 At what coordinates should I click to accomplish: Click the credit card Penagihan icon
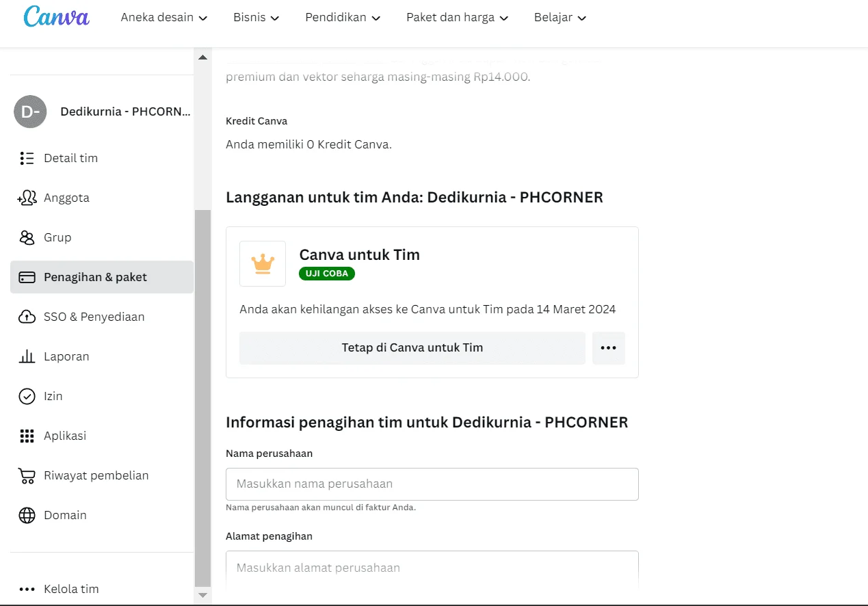pos(27,277)
